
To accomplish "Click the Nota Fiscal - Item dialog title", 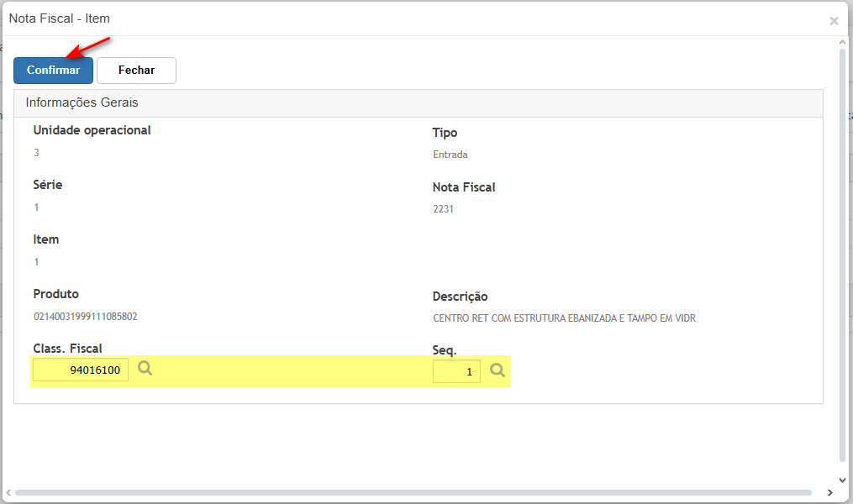I will click(x=60, y=18).
